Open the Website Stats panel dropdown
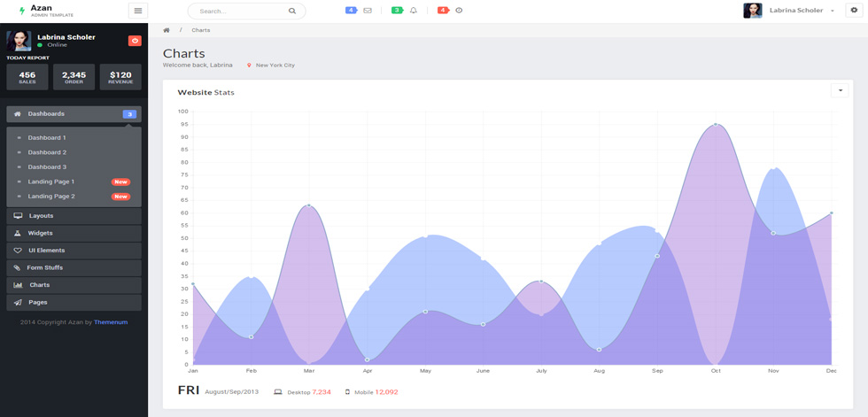Screen dimensions: 868x417 (x=840, y=90)
